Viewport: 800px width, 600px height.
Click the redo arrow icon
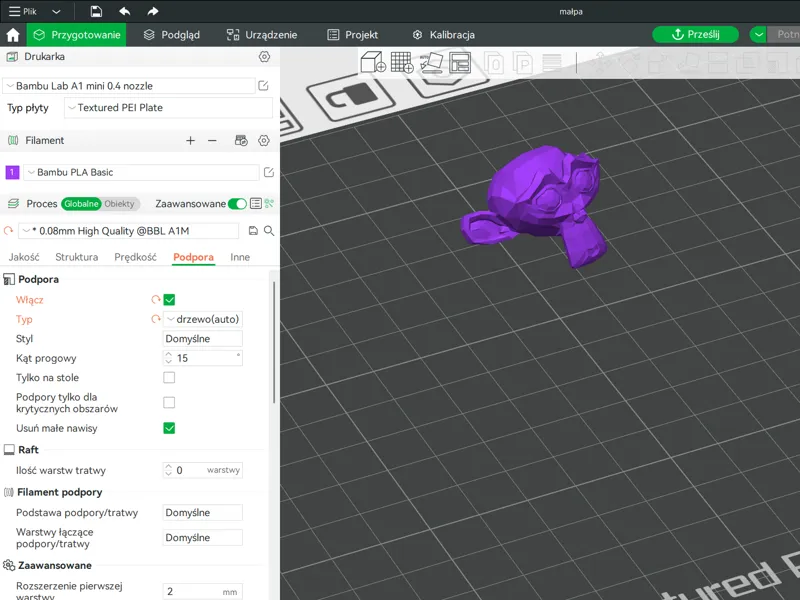click(x=153, y=11)
